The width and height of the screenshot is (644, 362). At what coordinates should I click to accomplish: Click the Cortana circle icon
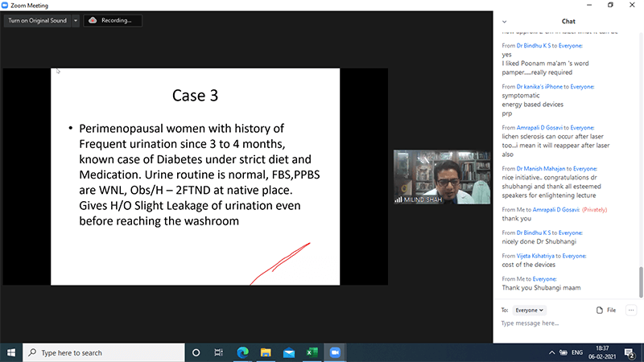[x=196, y=352]
